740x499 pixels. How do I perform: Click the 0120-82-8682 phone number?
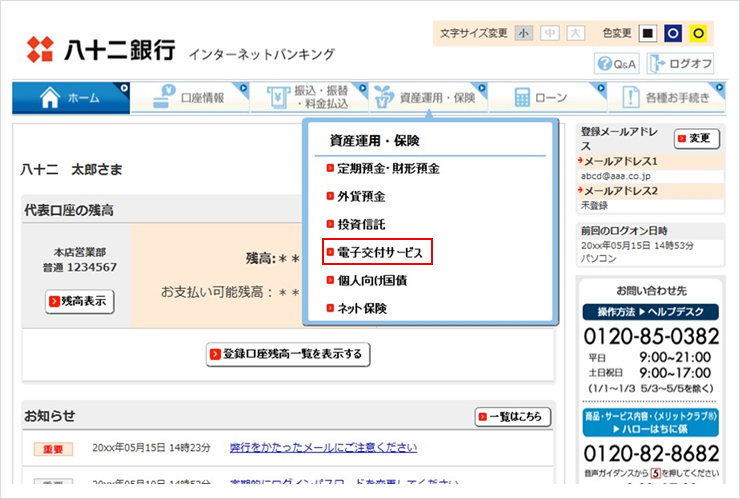(x=651, y=454)
